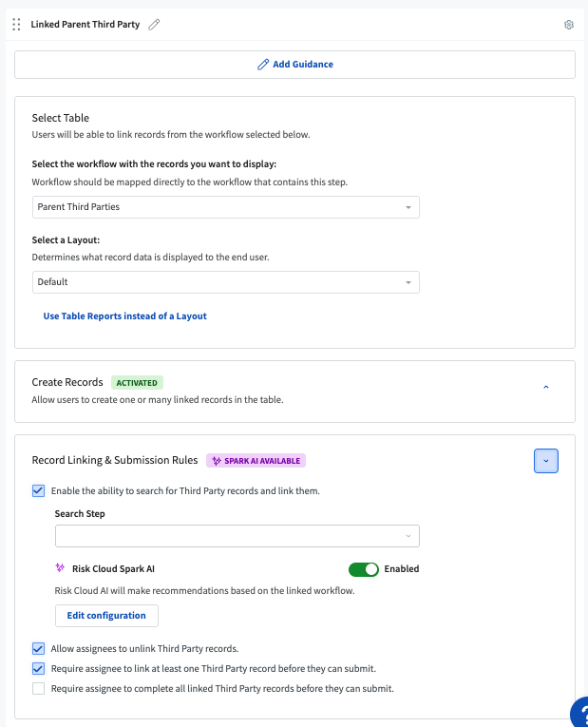Screen dimensions: 588x727
Task: Click the Edit configuration button
Action: (106, 616)
